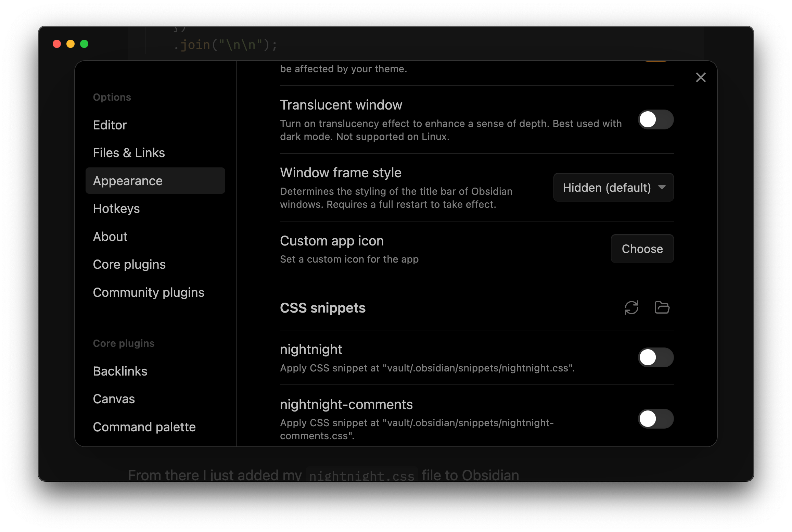Click the red macOS close button
Screen dimensions: 792x532
tap(57, 44)
